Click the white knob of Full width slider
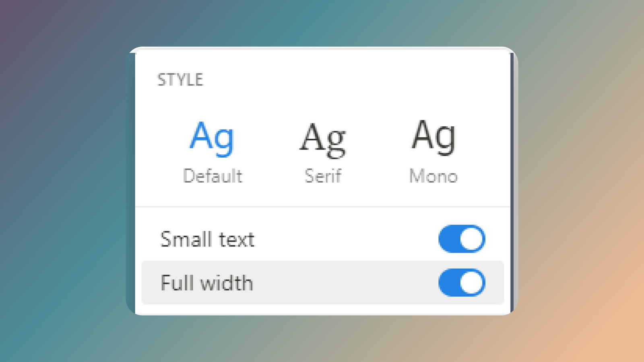 pyautogui.click(x=470, y=283)
